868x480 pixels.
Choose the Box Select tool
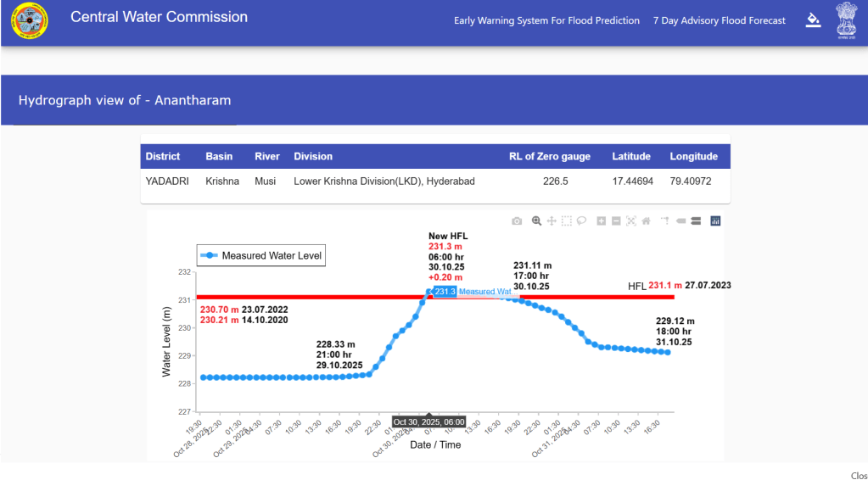(566, 221)
